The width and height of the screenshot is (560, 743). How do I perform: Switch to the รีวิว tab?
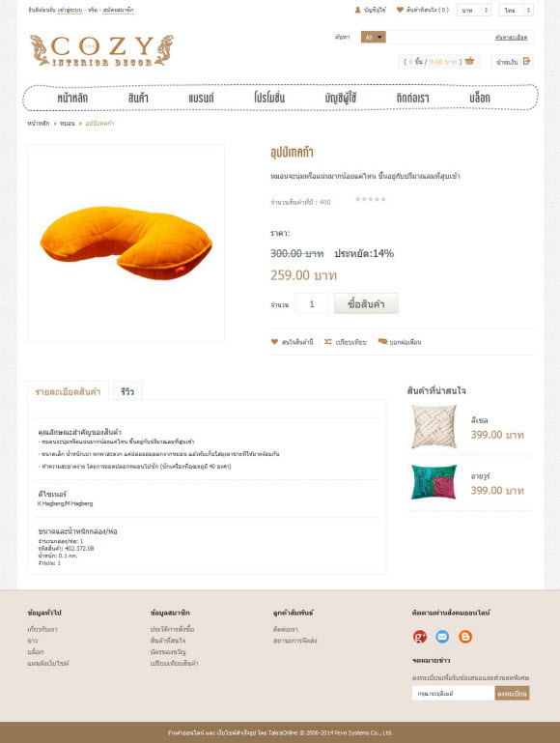click(127, 391)
